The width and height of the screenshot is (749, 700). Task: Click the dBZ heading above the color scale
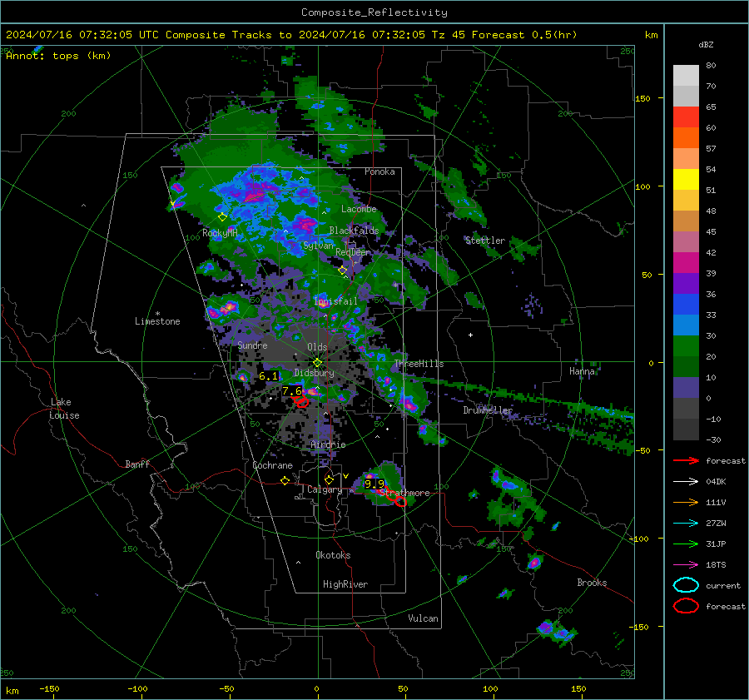pyautogui.click(x=706, y=45)
